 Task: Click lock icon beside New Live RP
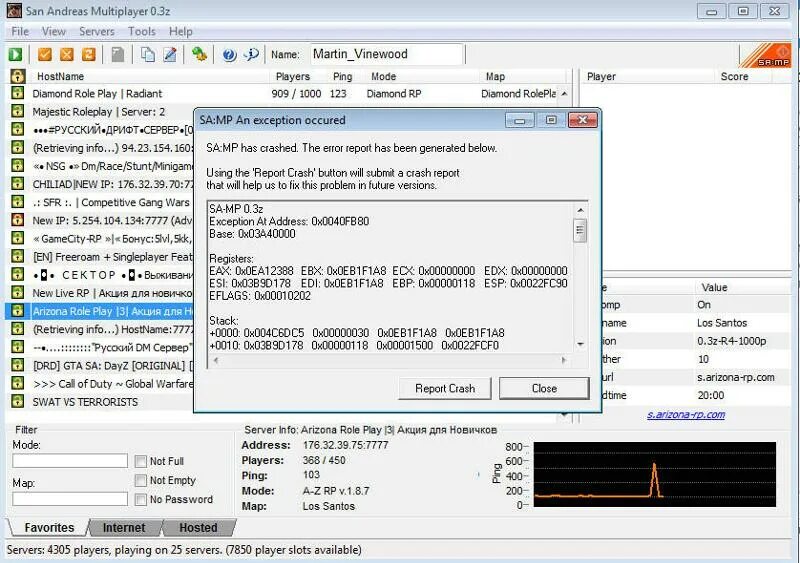17,292
